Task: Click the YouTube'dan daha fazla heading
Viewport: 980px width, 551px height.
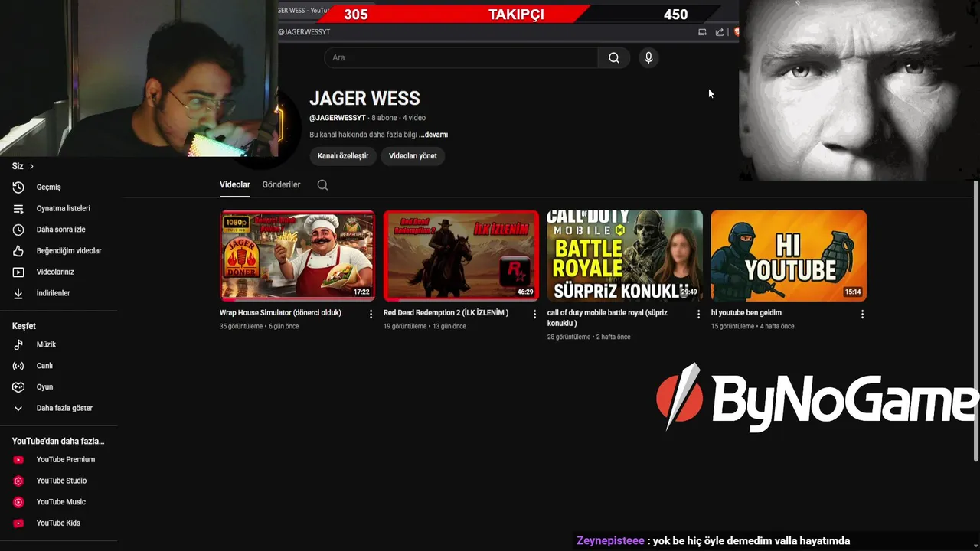Action: point(58,441)
